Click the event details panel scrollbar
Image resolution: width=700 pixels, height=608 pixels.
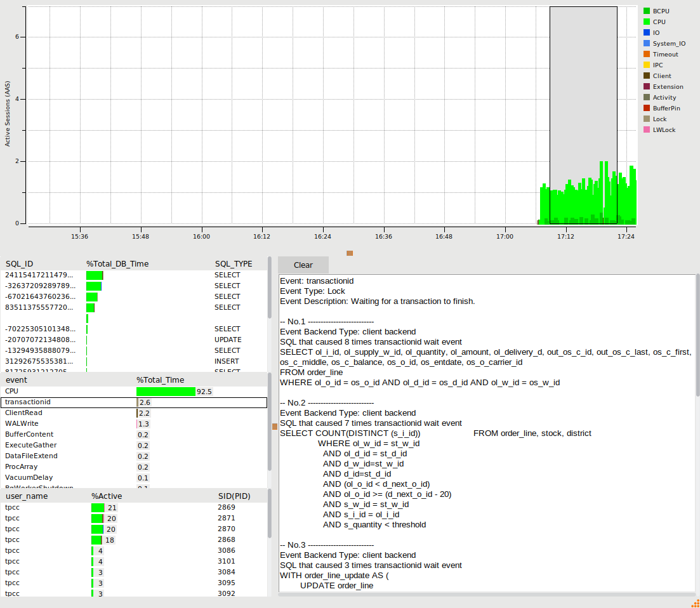point(697,336)
